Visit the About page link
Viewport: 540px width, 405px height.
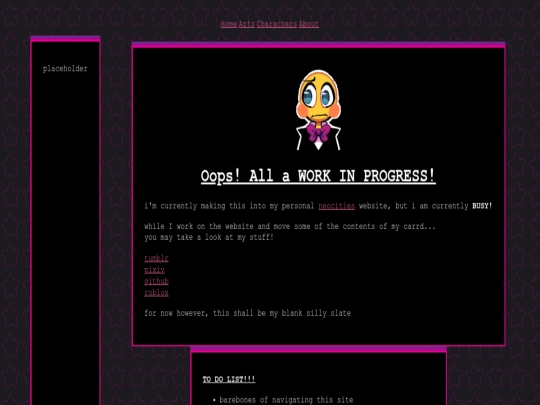click(x=309, y=24)
